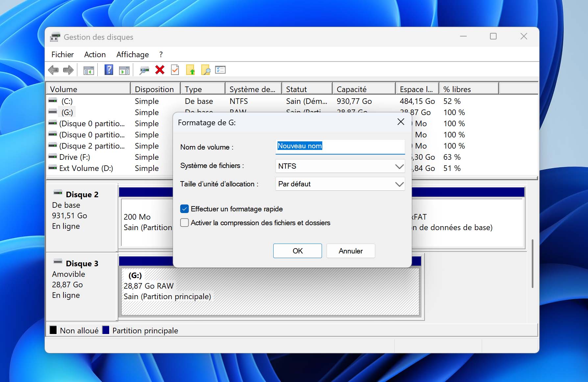Click the disk connection rescan toolbar icon
The height and width of the screenshot is (382, 588).
[144, 70]
